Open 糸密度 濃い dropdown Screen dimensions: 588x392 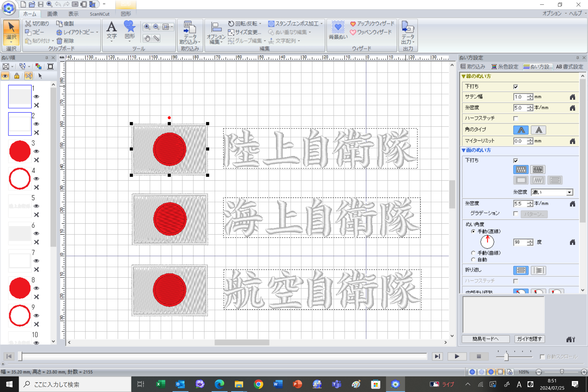[569, 192]
